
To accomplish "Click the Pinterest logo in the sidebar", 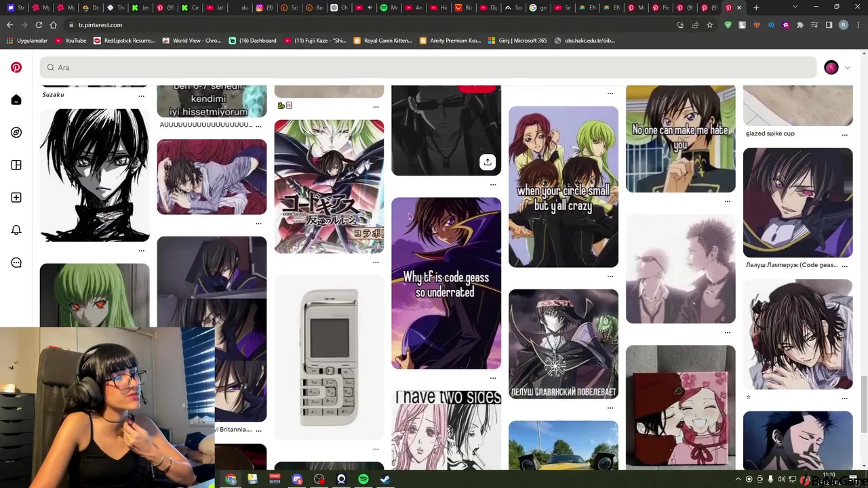I will 16,67.
